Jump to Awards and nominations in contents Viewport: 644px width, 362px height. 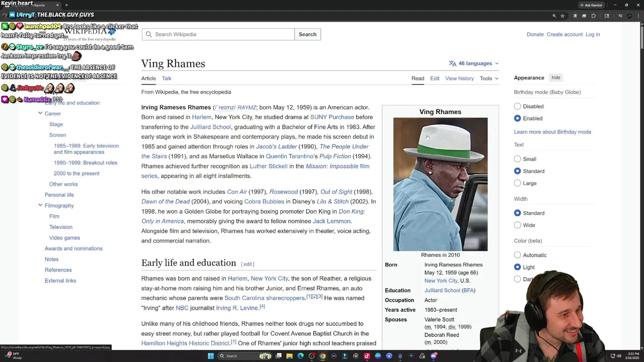(x=73, y=248)
